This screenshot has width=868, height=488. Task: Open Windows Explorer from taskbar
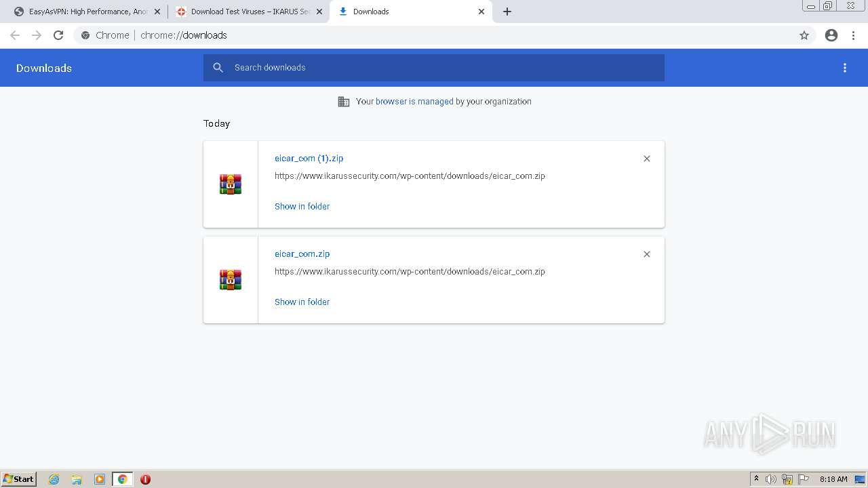pyautogui.click(x=77, y=479)
